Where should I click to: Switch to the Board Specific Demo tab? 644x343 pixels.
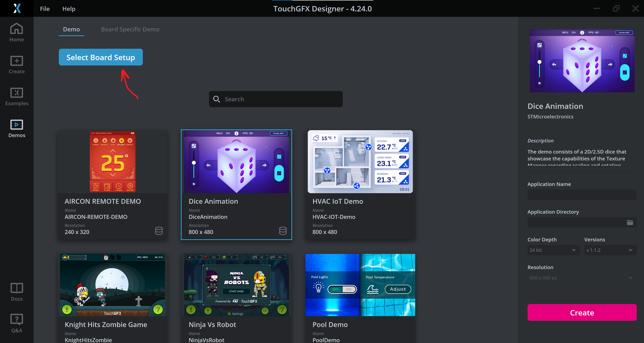130,29
